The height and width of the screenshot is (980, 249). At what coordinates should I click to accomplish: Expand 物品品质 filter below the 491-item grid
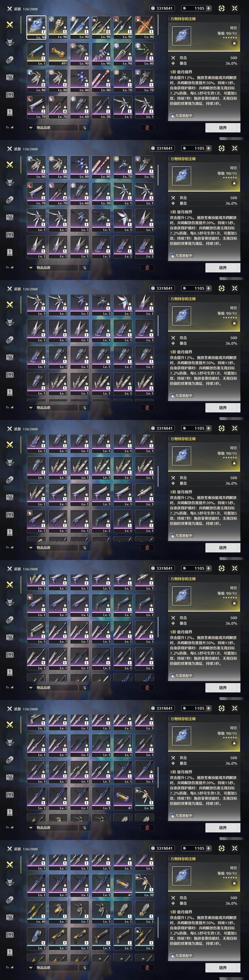[52, 128]
